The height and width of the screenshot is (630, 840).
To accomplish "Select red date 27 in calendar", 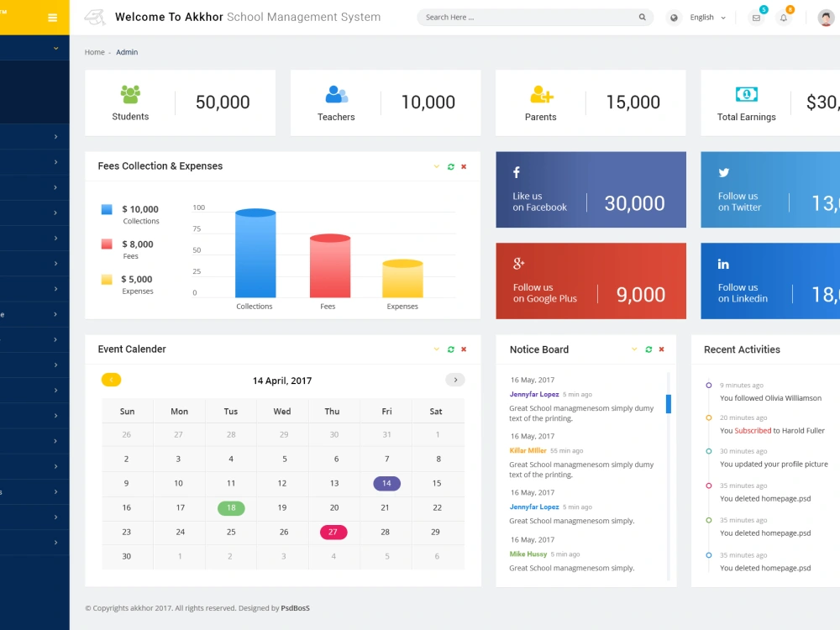I will [x=333, y=532].
